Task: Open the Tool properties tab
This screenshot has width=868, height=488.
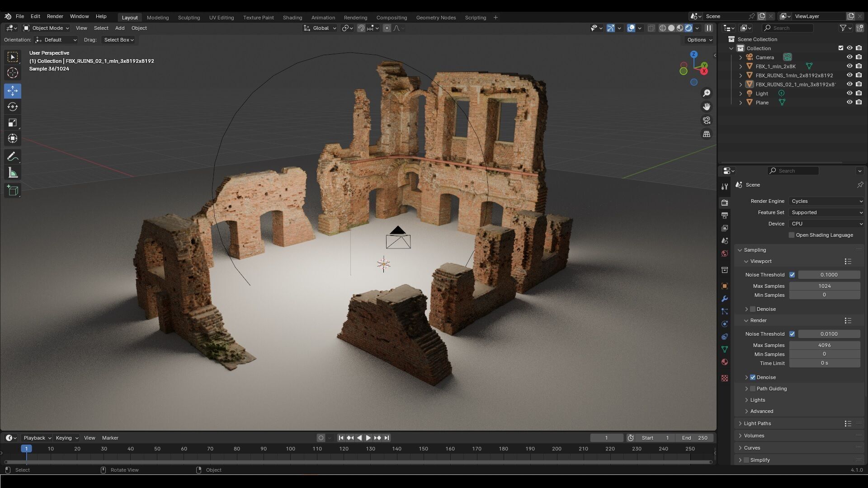Action: pyautogui.click(x=725, y=187)
